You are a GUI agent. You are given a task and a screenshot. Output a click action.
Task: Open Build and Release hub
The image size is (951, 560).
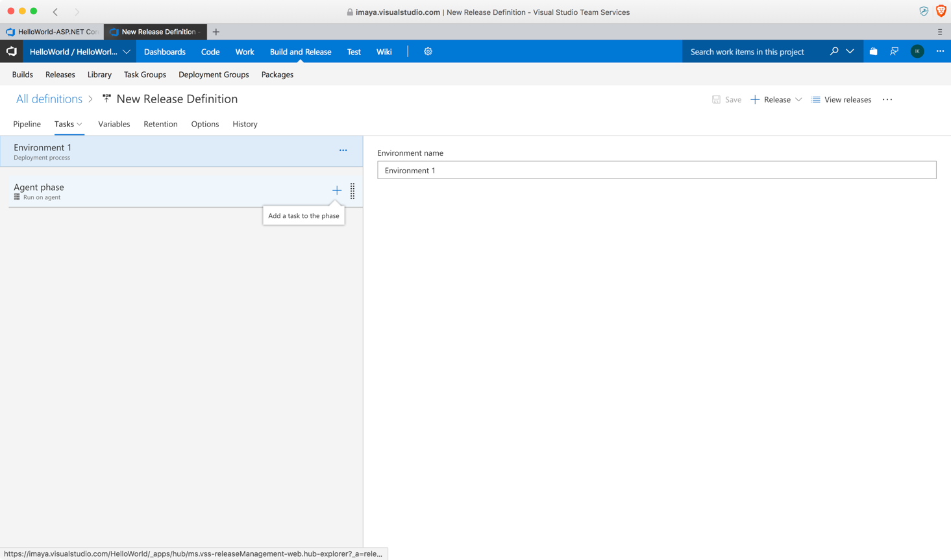click(301, 52)
